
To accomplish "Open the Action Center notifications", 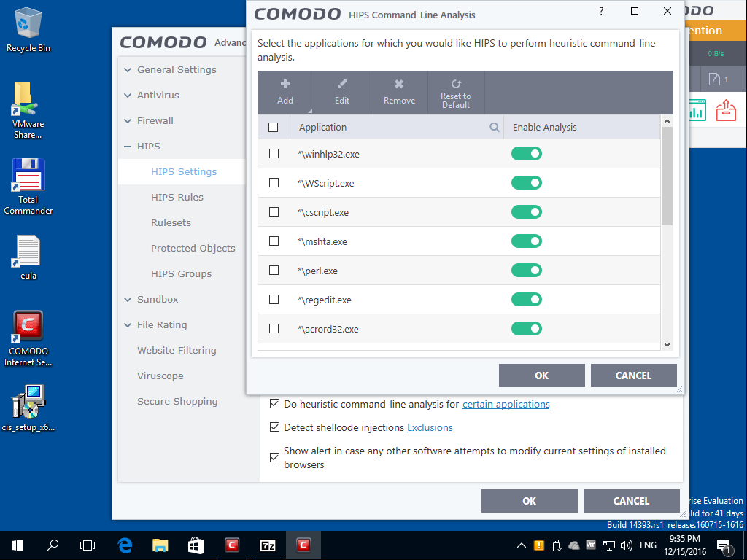I will (724, 547).
